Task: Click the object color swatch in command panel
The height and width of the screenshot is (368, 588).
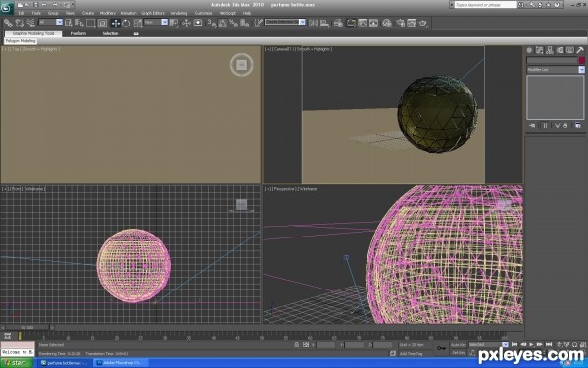Action: tap(581, 60)
